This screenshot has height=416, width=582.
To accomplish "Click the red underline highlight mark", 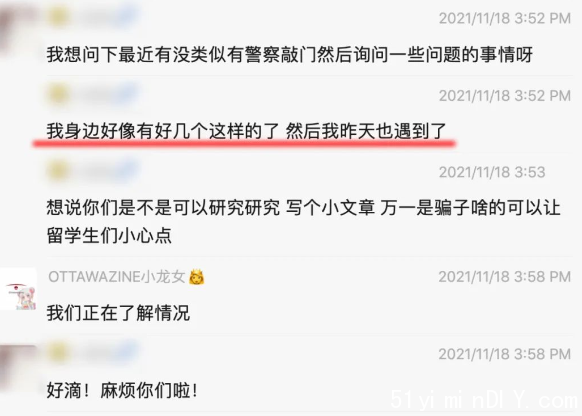I will 244,143.
